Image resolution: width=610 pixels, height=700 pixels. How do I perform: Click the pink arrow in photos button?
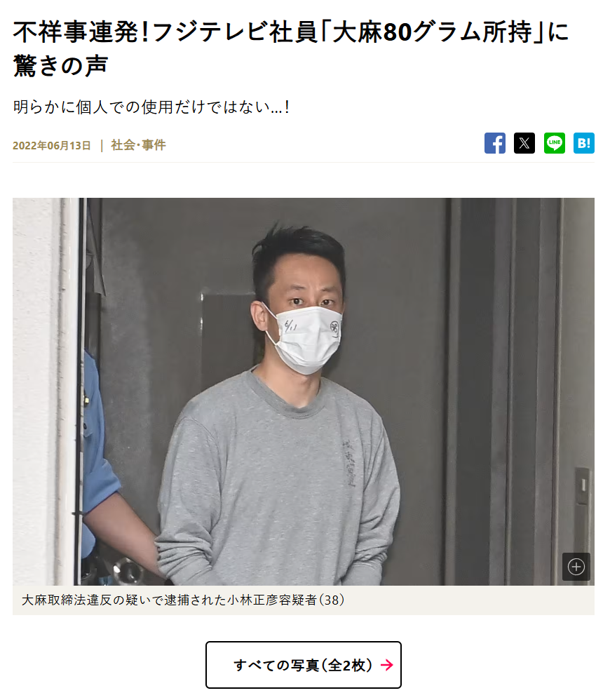pos(387,665)
